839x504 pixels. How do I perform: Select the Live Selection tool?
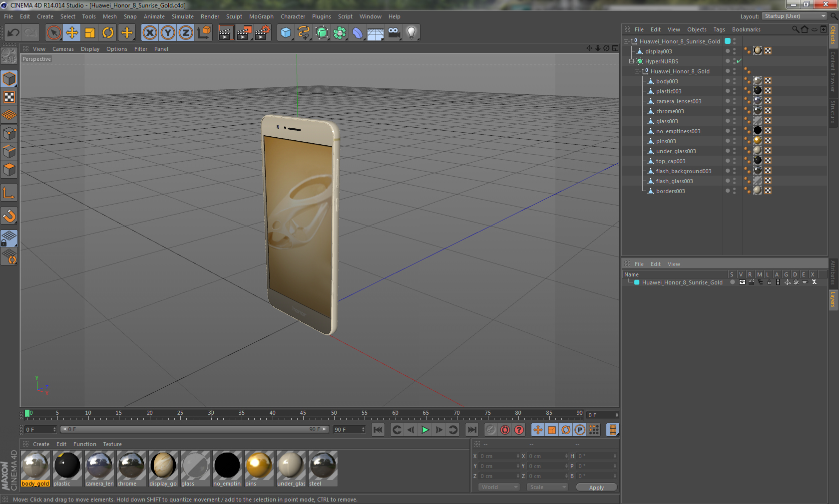53,33
